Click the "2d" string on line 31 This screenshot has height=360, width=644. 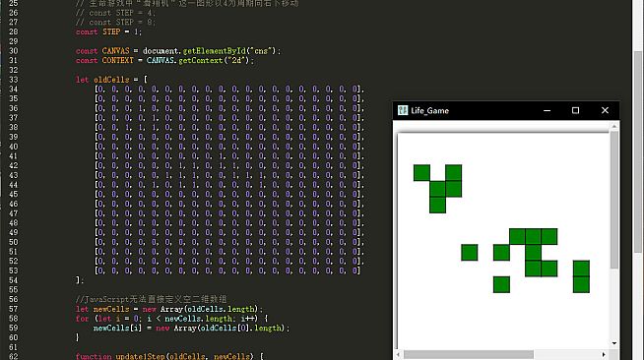coord(237,60)
